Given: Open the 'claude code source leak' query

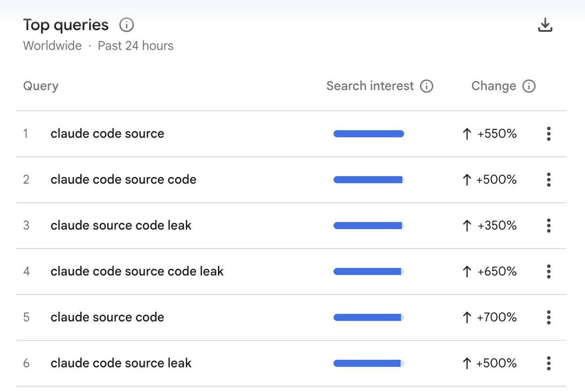Looking at the screenshot, I should point(121,363).
